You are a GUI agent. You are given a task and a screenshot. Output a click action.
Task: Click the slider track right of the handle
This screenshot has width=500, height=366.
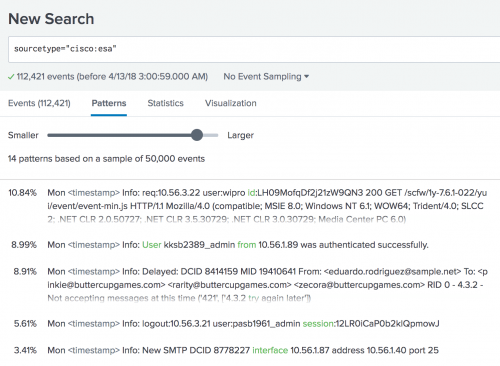click(x=211, y=135)
